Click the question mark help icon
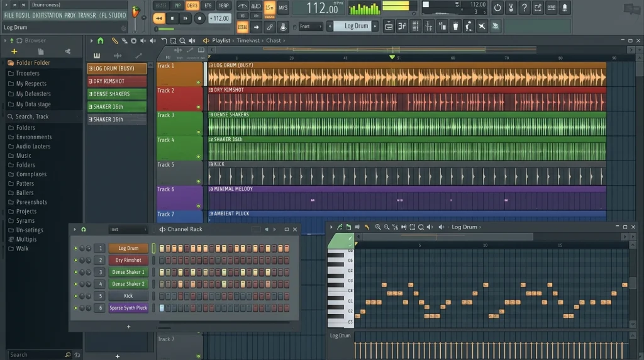Image resolution: width=644 pixels, height=360 pixels. coord(524,8)
